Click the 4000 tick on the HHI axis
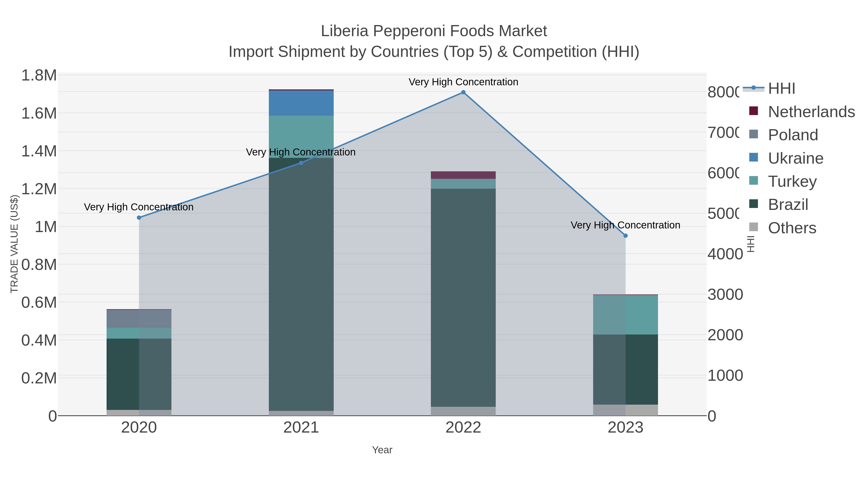Viewport: 868px width, 488px height. click(725, 254)
